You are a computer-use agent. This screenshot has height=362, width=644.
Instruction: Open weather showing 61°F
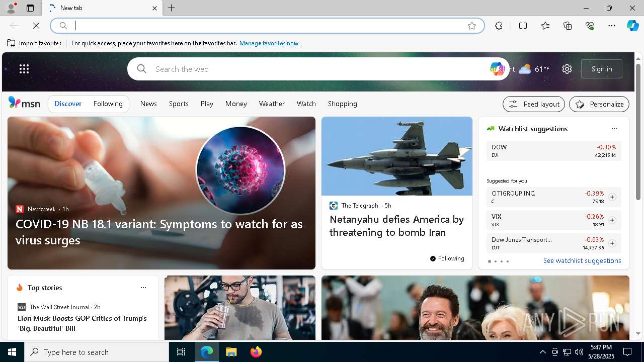tap(534, 69)
